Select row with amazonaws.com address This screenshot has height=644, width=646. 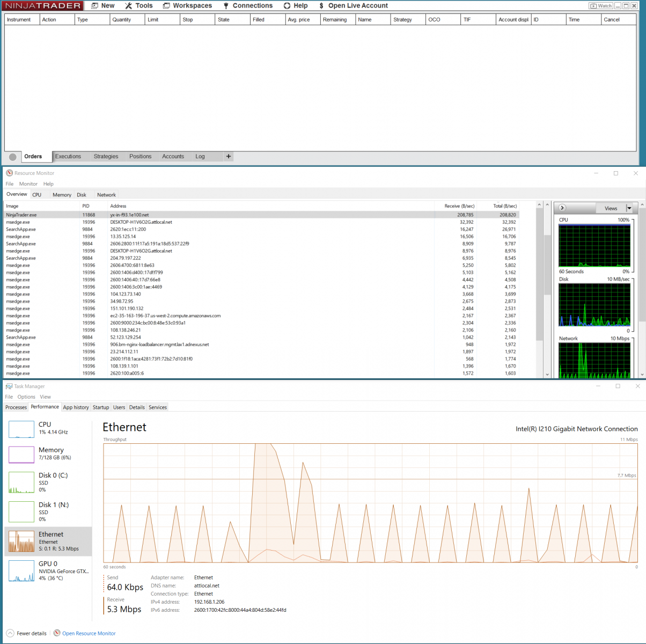[262, 316]
